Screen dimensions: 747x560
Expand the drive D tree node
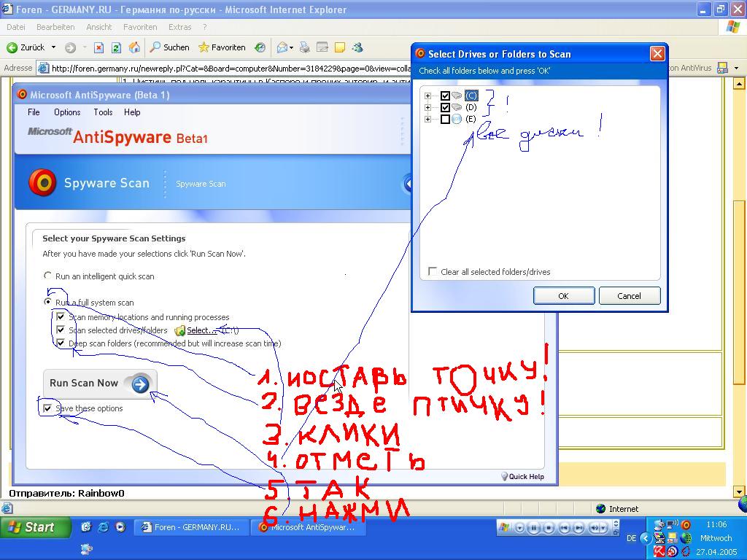pos(427,107)
